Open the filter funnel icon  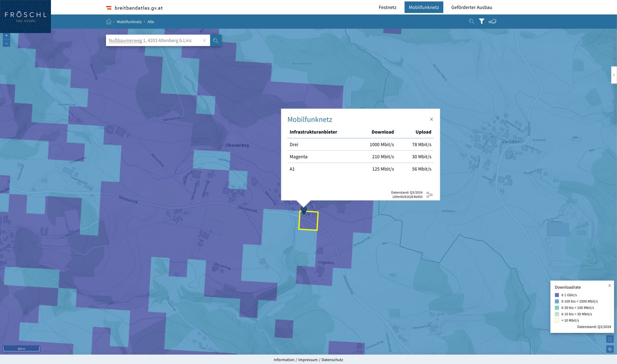click(x=482, y=21)
